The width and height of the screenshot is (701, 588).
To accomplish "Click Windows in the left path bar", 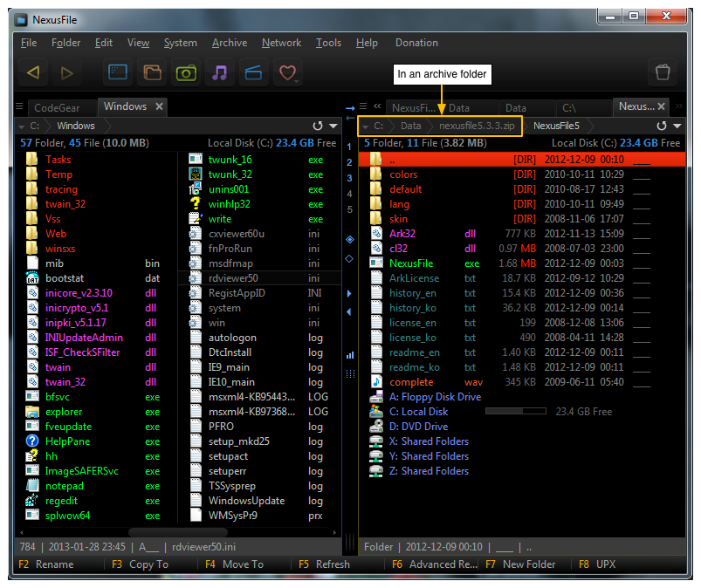I will pos(76,126).
